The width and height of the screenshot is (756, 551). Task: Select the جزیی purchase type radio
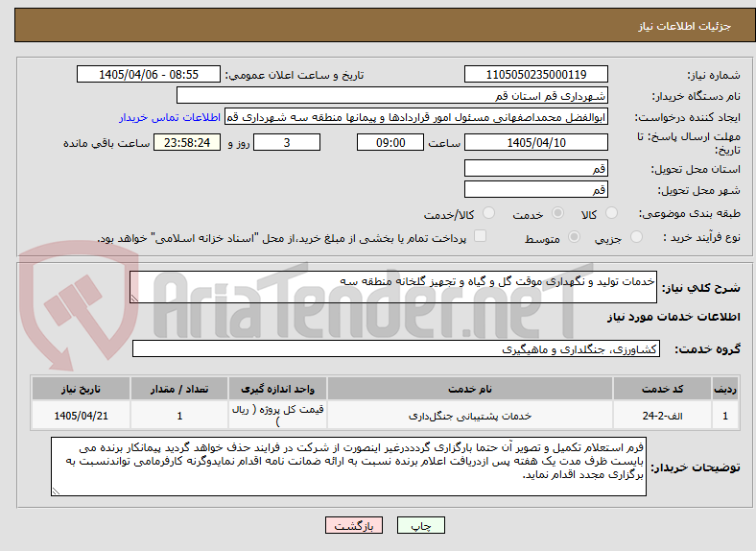[x=636, y=236]
